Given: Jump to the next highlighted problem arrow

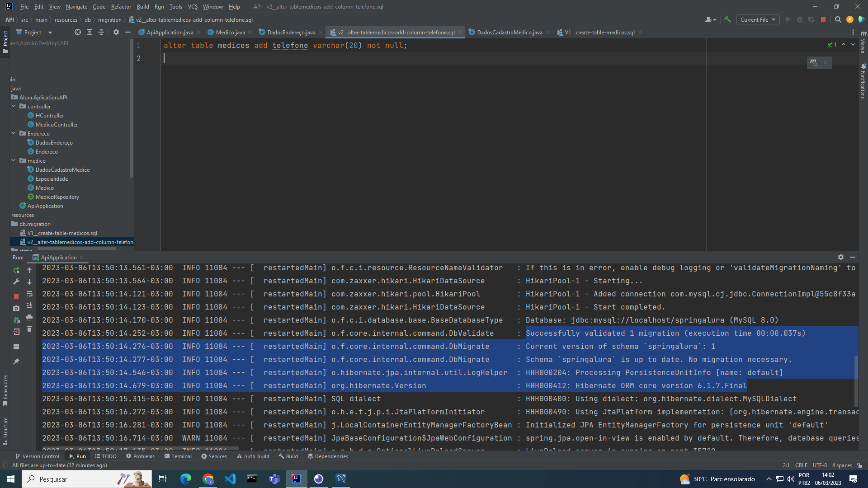Looking at the screenshot, I should [x=853, y=44].
